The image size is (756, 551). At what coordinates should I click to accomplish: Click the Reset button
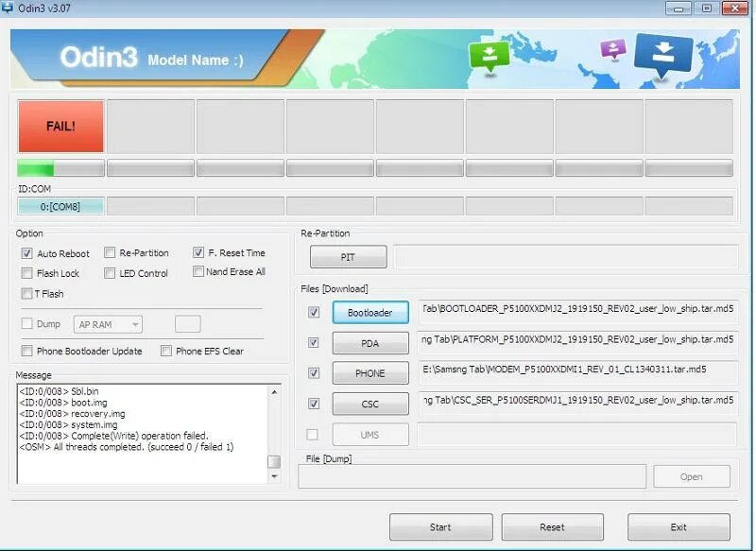[553, 526]
